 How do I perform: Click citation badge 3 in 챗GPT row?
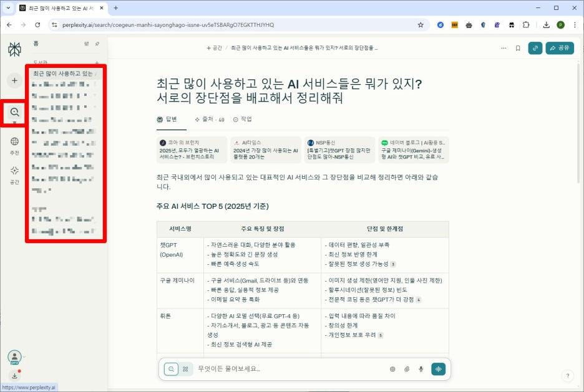coord(393,264)
